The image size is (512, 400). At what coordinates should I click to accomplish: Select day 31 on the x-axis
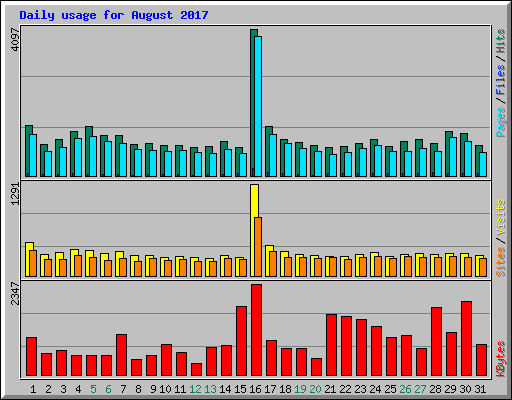point(480,389)
